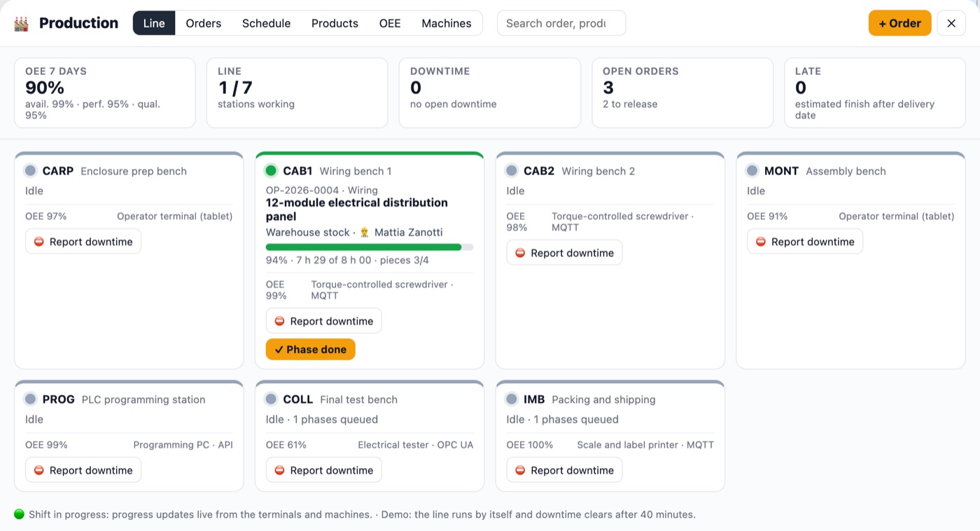The height and width of the screenshot is (531, 980).
Task: Click the green status dot on CAB1
Action: [271, 170]
